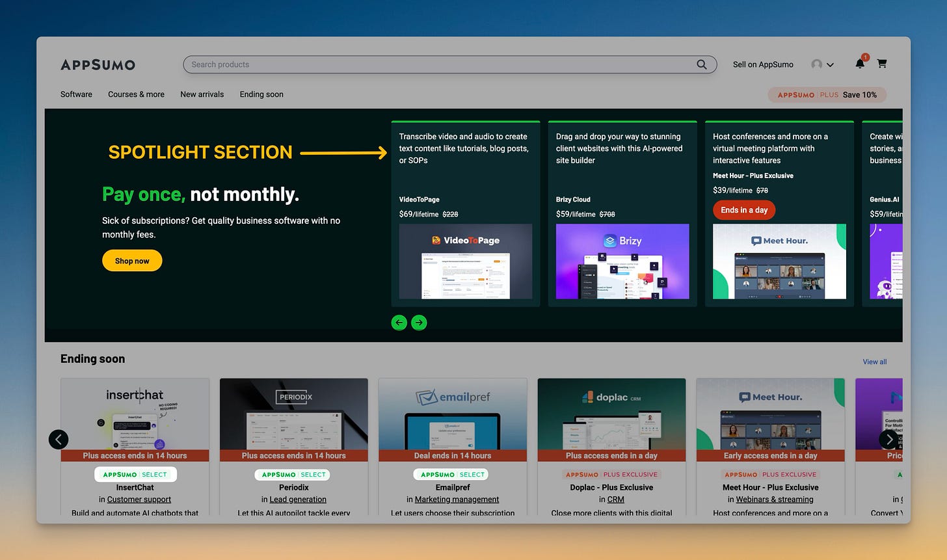
Task: Click the $39/lifetime price
Action: pos(732,191)
